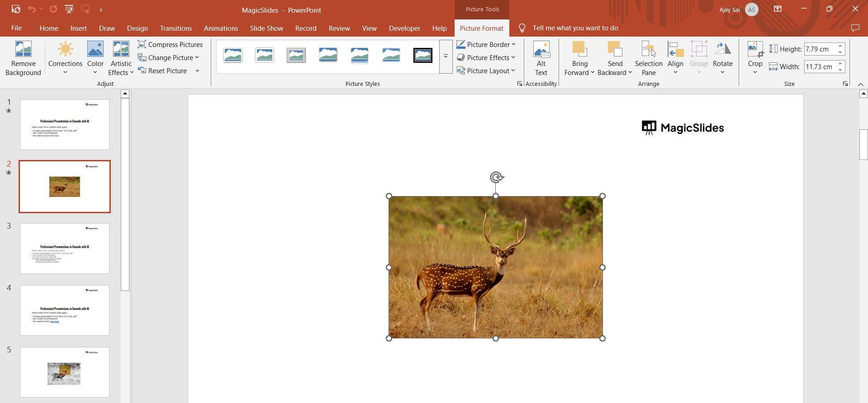Open the Color adjustment options

click(x=95, y=58)
